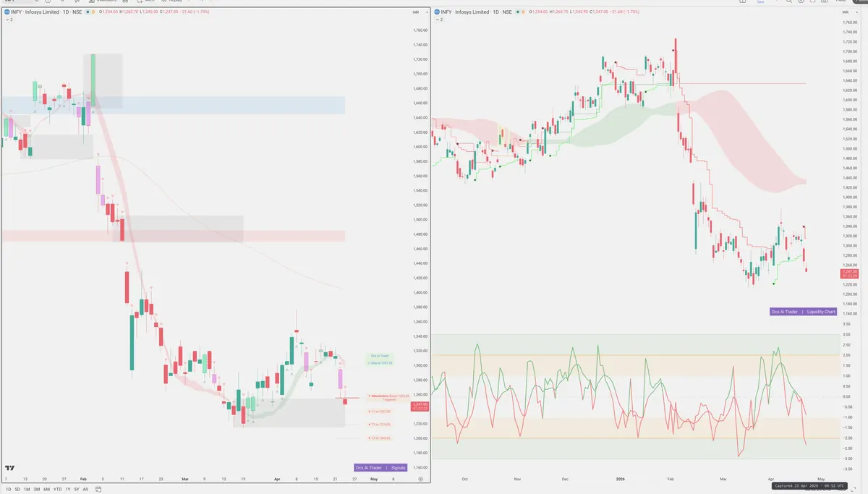The width and height of the screenshot is (868, 494).
Task: Select the 1Y time range button
Action: [68, 490]
